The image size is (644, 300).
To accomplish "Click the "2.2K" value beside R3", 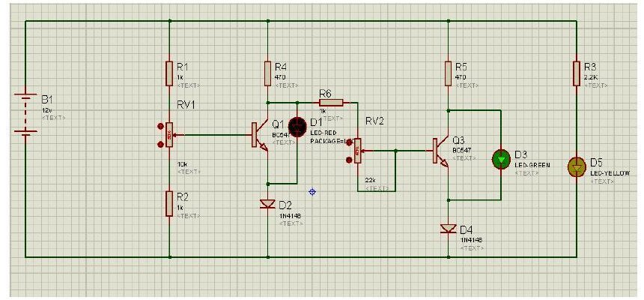I will [590, 77].
